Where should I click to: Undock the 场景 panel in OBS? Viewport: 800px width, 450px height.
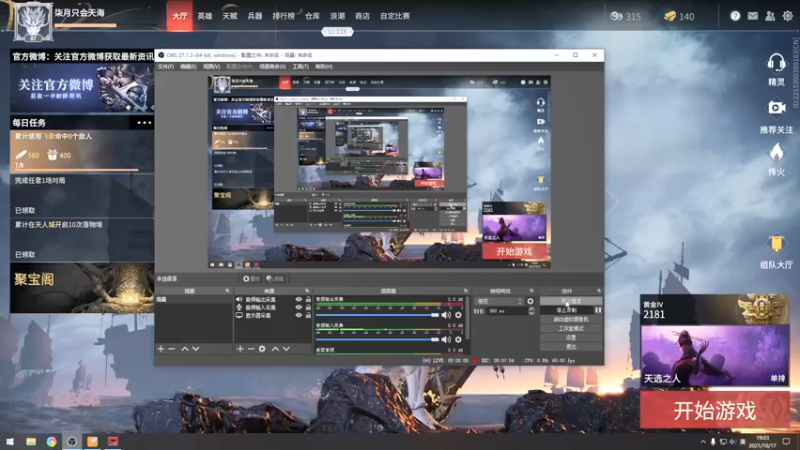(x=227, y=291)
